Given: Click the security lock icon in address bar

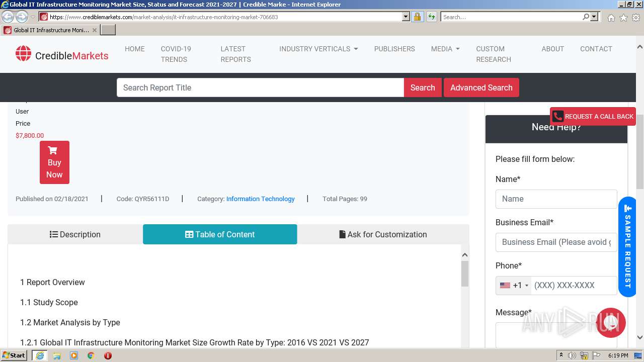Looking at the screenshot, I should (417, 17).
